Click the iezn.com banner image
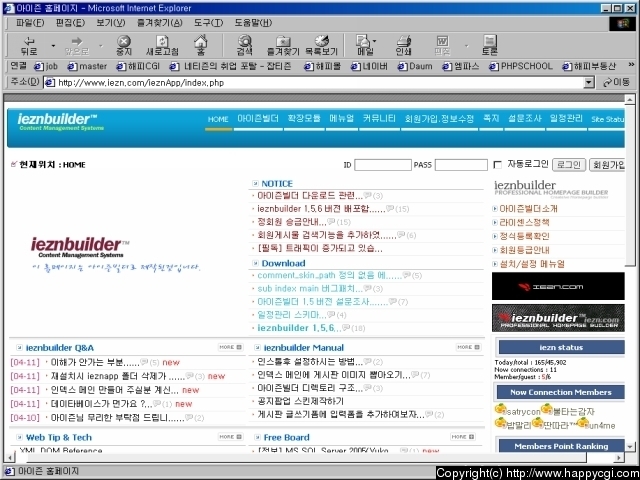 pos(558,286)
